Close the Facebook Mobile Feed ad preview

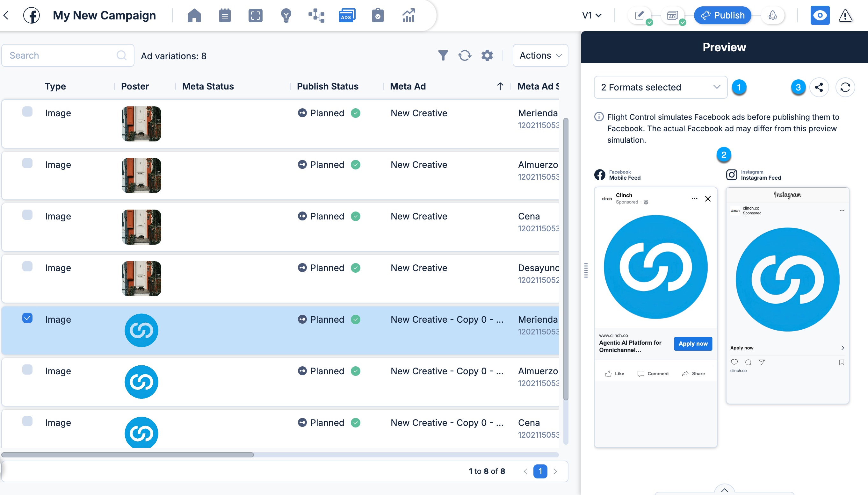pyautogui.click(x=708, y=199)
